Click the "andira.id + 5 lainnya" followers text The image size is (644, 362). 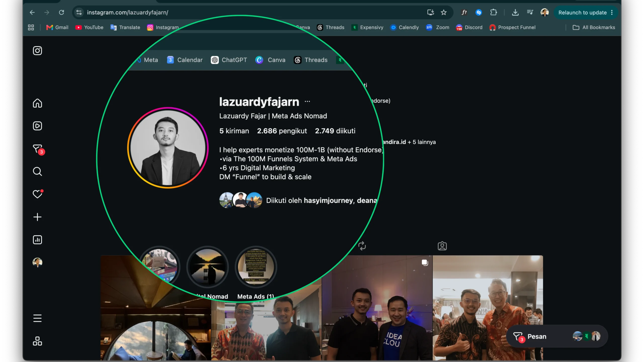coord(409,142)
